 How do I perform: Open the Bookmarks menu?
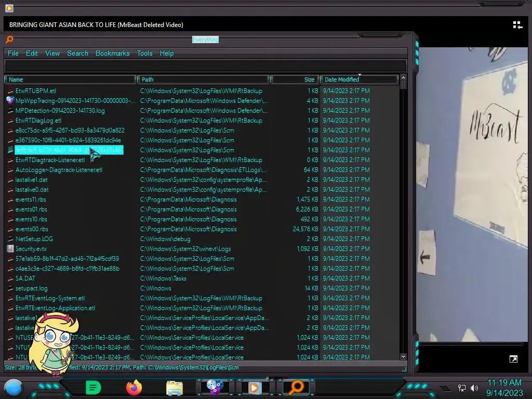(112, 54)
